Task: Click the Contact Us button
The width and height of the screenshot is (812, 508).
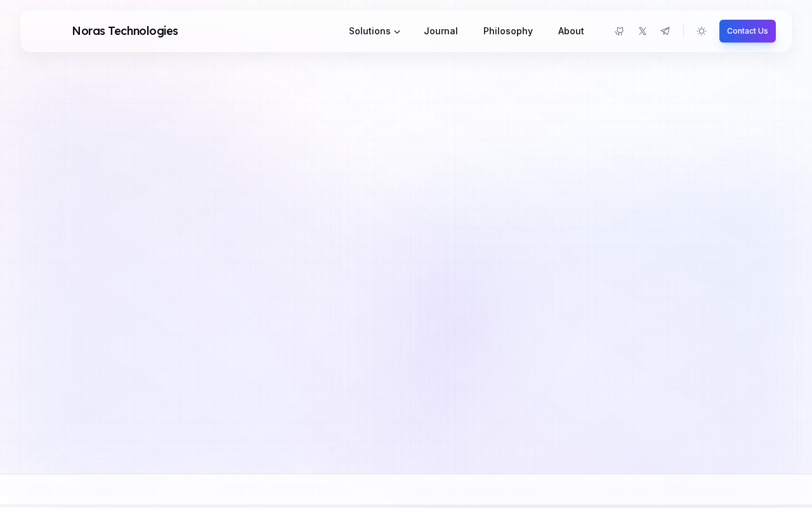Action: click(747, 31)
